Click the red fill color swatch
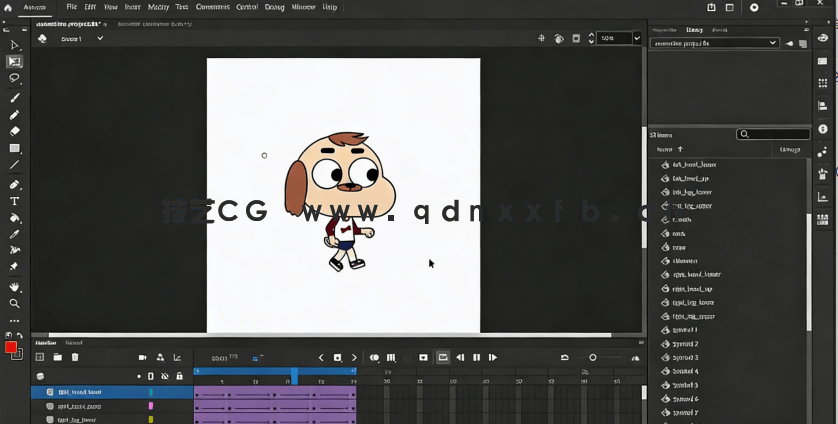This screenshot has width=838, height=424. pos(10,348)
